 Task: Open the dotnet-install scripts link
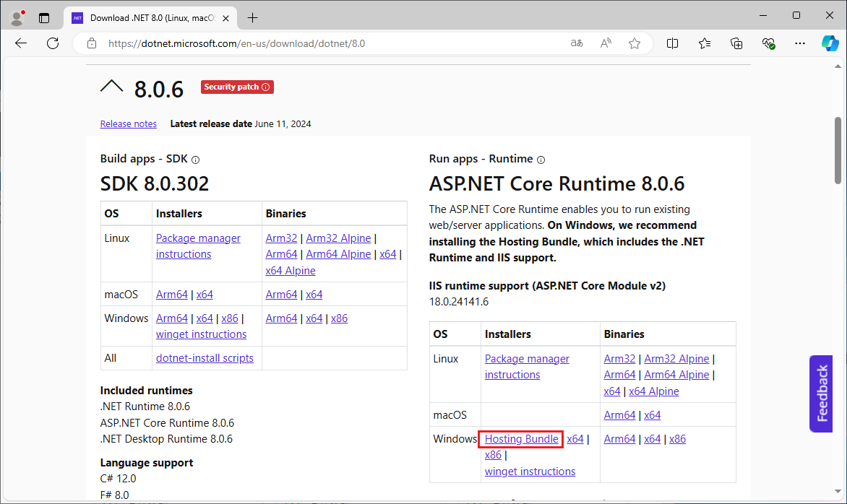point(205,358)
